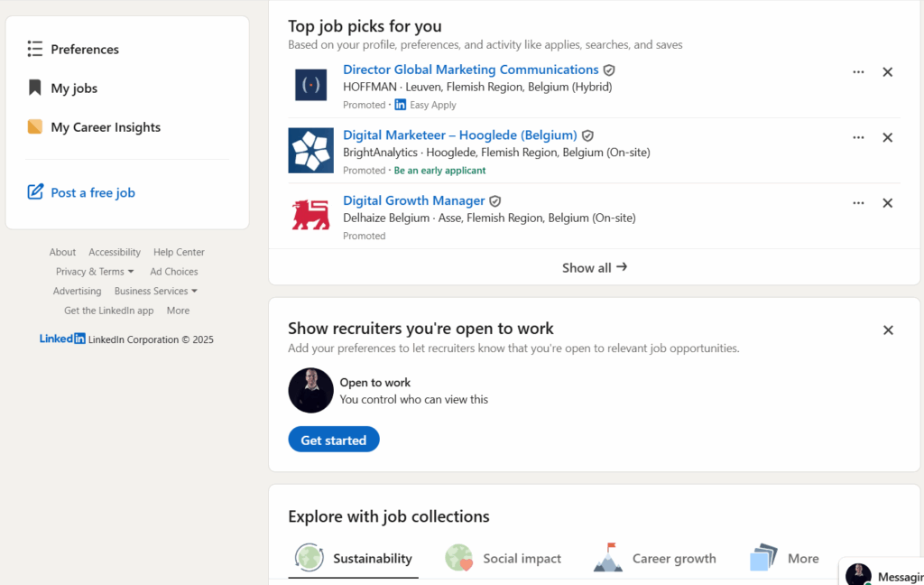Screen dimensions: 924x585
Task: Click the LinkedIn logo in the footer
Action: pyautogui.click(x=62, y=339)
